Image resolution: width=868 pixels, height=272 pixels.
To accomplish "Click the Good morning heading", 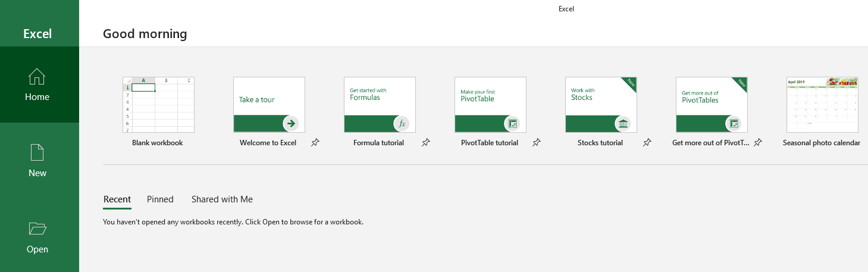I will tap(145, 34).
